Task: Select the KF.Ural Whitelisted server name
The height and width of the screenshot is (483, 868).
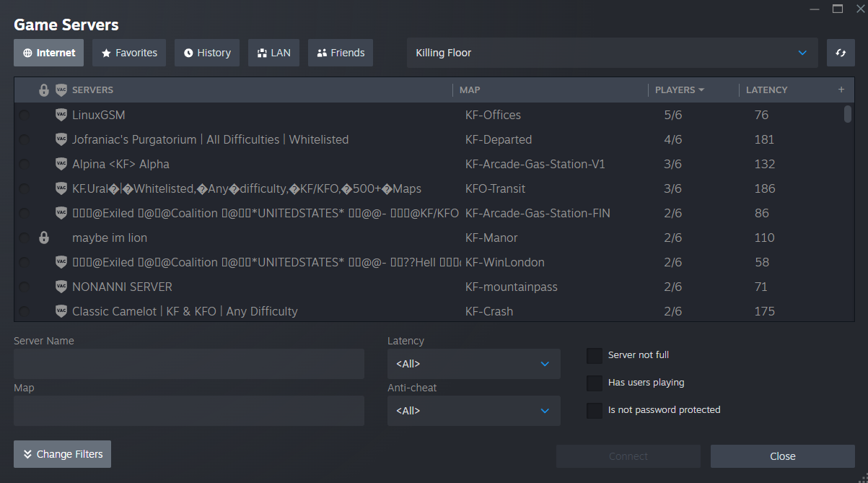Action: tap(247, 188)
